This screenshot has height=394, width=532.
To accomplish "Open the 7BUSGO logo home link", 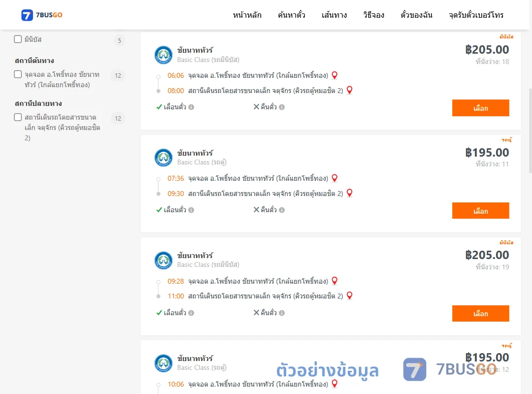I will click(42, 15).
